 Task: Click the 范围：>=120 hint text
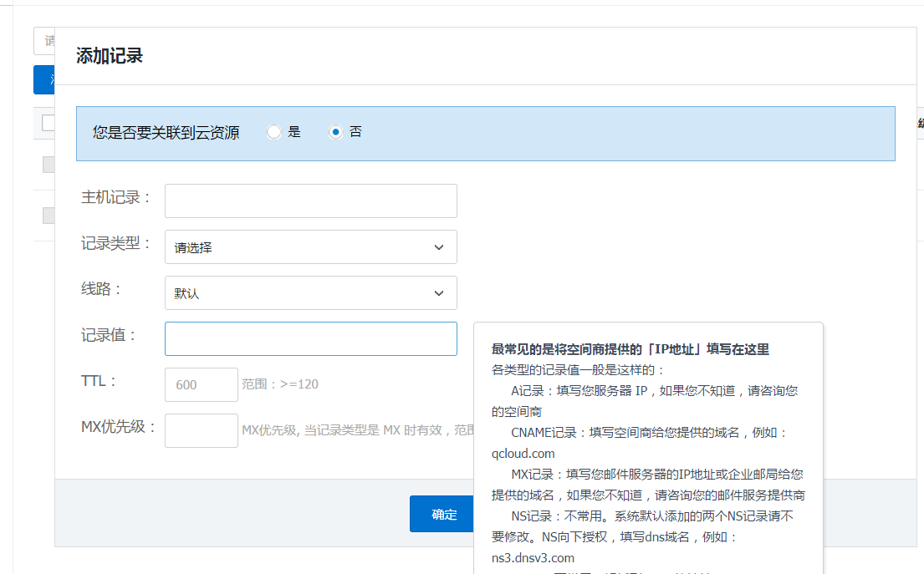click(280, 384)
